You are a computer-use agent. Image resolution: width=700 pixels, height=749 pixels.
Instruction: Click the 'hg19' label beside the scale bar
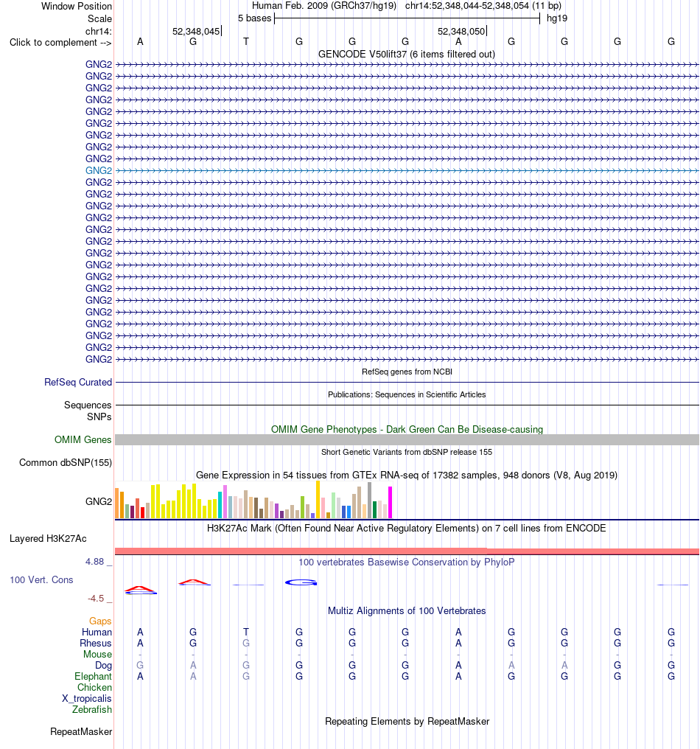point(557,18)
